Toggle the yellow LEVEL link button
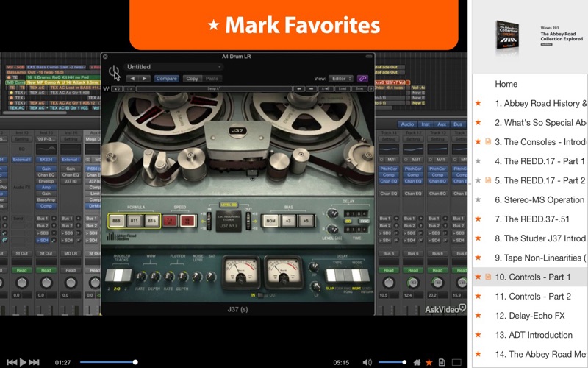The image size is (588, 368). 229,205
